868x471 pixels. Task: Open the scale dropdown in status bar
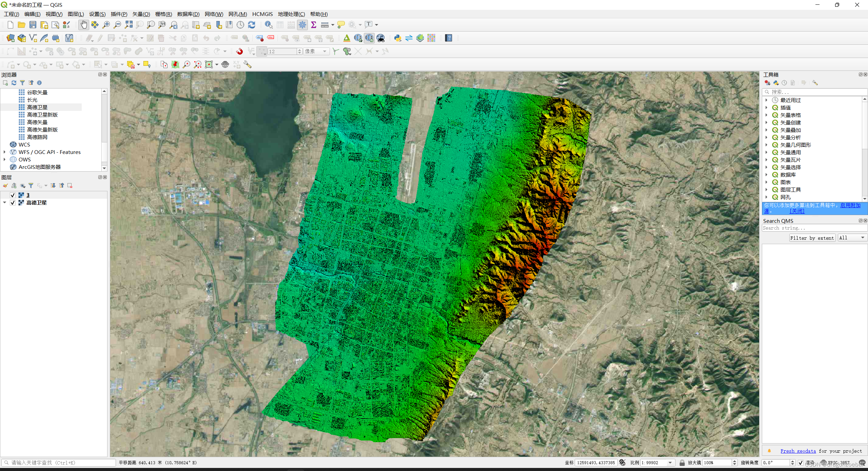pyautogui.click(x=670, y=463)
